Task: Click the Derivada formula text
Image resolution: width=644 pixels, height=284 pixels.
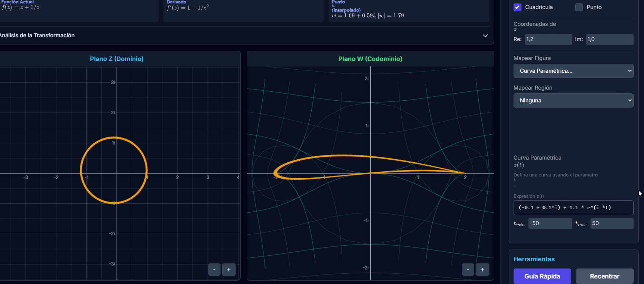Action: pos(188,8)
